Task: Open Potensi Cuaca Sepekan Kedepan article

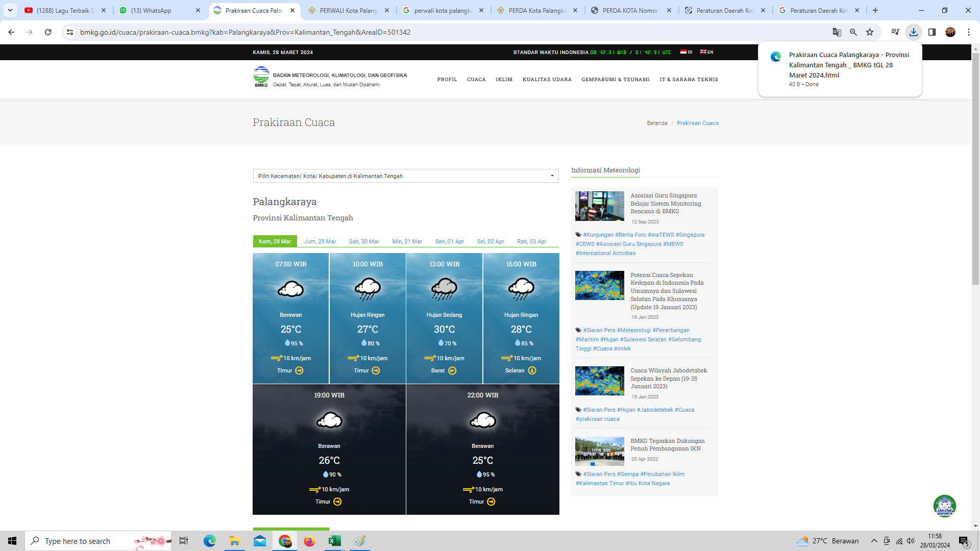Action: coord(667,291)
